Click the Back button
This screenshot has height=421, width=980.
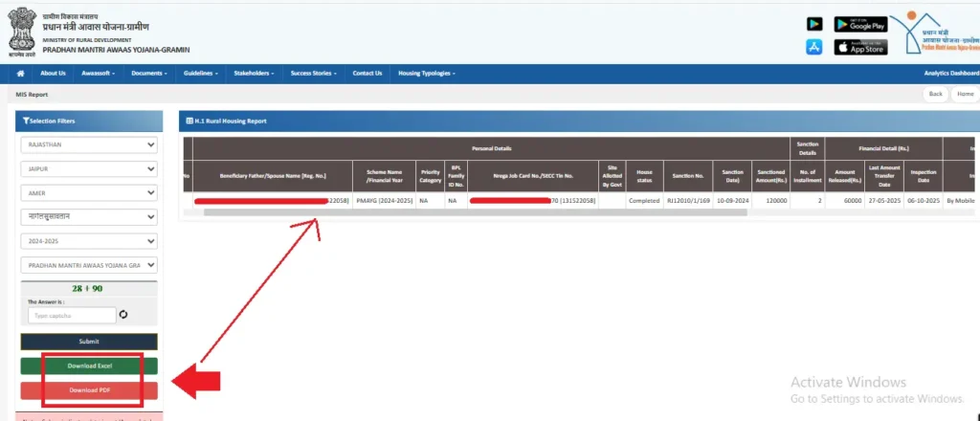point(935,94)
